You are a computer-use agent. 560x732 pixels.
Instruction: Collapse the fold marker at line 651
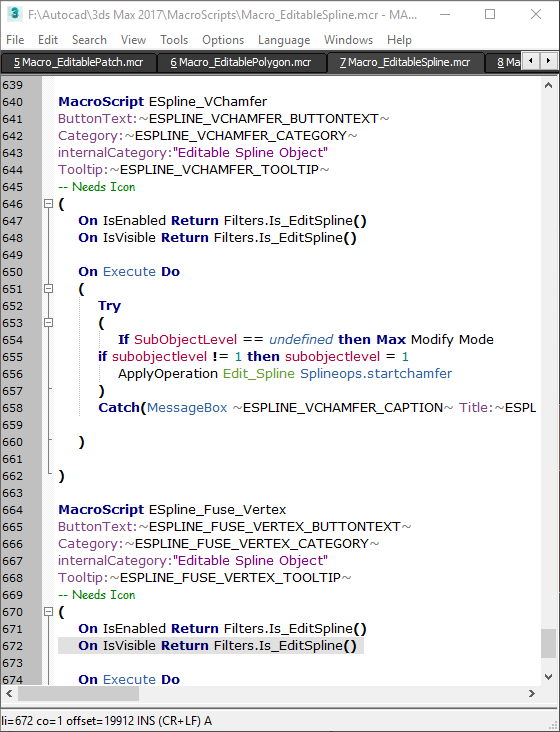point(48,289)
